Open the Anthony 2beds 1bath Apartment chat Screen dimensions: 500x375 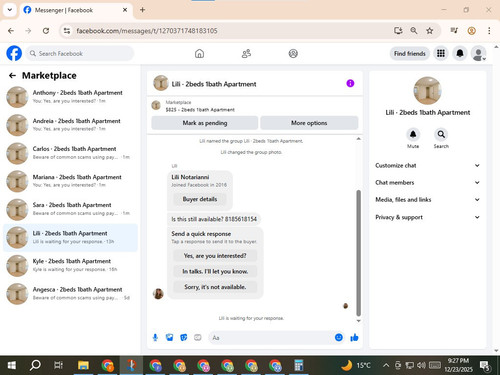[x=70, y=97]
